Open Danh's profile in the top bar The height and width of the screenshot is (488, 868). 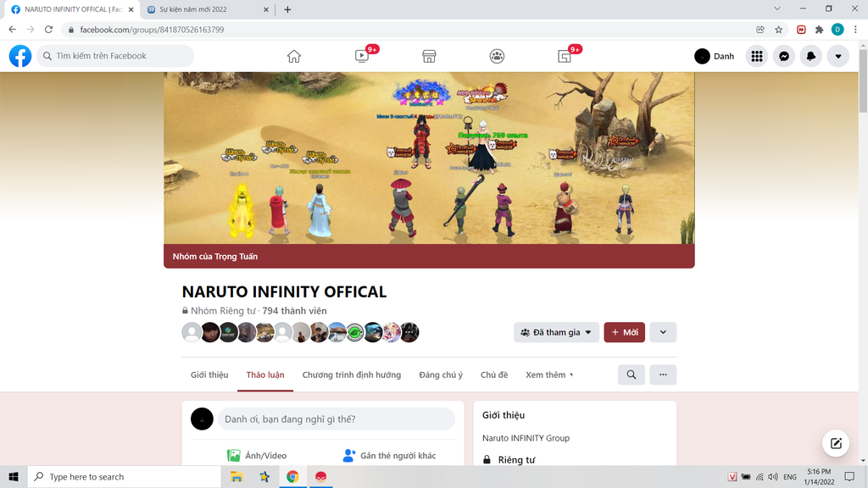pyautogui.click(x=715, y=56)
